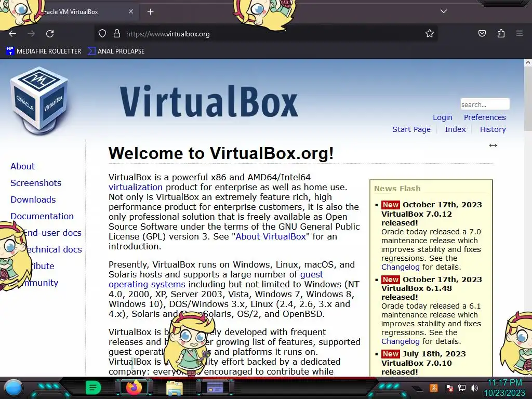
Task: Go to the Start Page link
Action: pos(411,129)
